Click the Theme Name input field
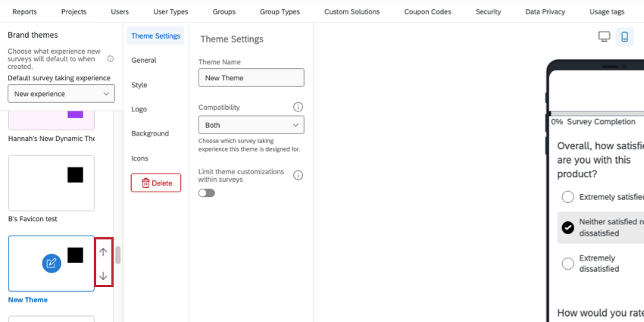This screenshot has width=644, height=322. 251,77
